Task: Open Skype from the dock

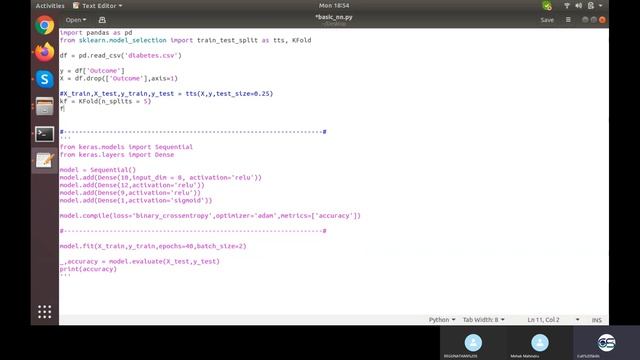Action: pyautogui.click(x=44, y=79)
